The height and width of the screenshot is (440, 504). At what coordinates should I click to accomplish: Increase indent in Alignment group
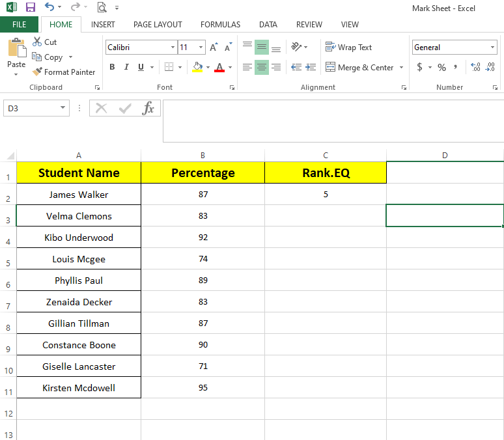click(x=311, y=67)
